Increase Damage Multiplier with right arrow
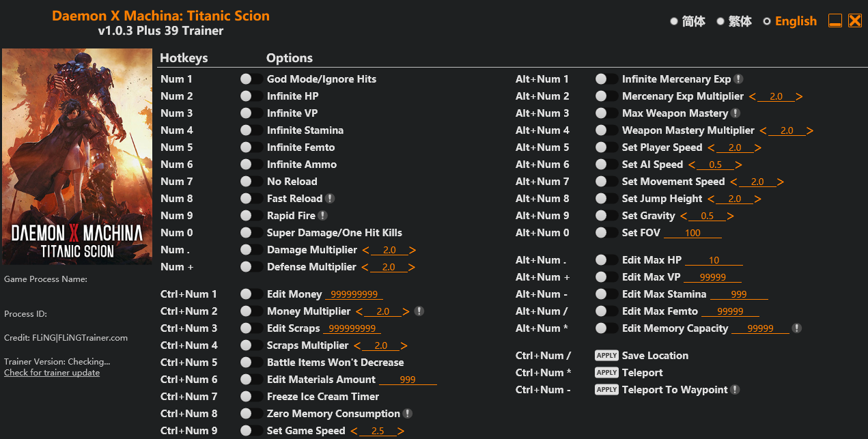Screen dimensions: 868x439 412,251
